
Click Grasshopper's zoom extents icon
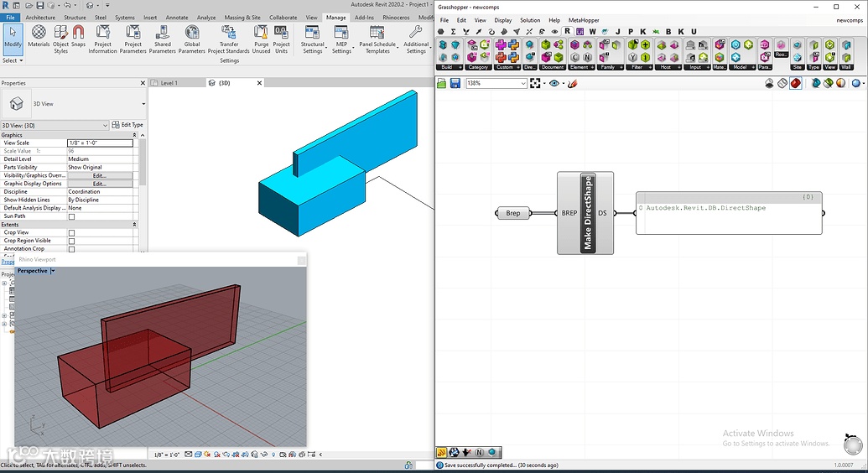535,83
